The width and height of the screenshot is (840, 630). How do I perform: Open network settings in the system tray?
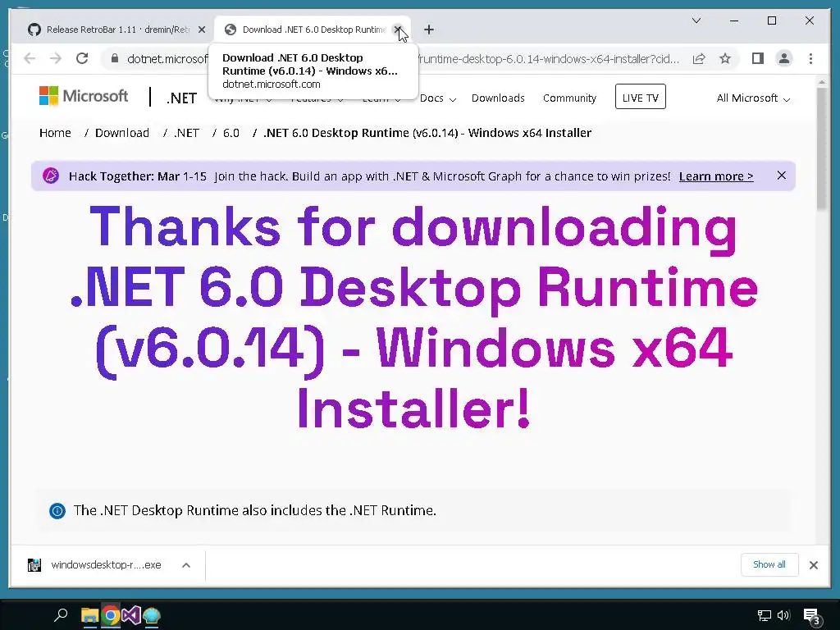click(x=764, y=615)
